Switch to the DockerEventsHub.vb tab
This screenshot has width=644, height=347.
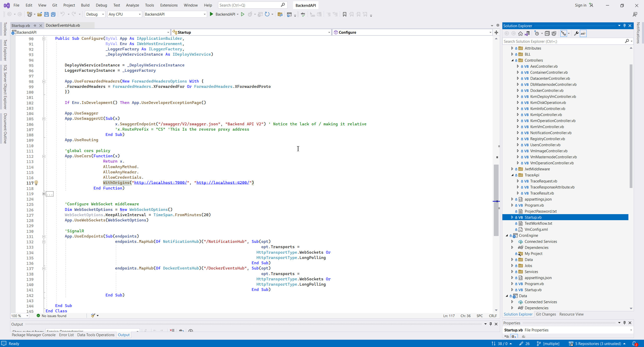pos(63,25)
